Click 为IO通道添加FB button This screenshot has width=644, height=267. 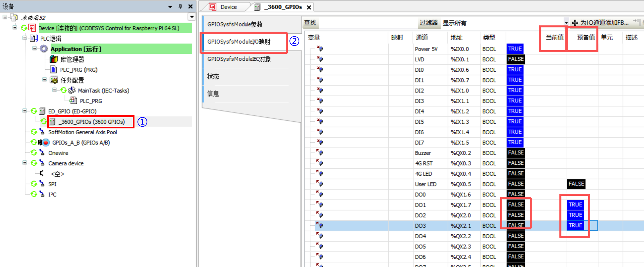600,23
